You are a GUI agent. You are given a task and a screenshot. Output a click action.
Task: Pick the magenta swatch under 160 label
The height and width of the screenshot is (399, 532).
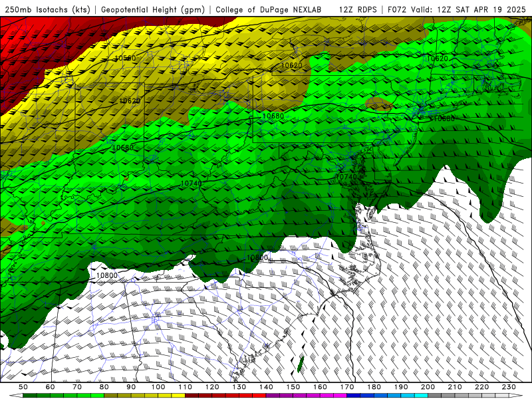pos(327,396)
